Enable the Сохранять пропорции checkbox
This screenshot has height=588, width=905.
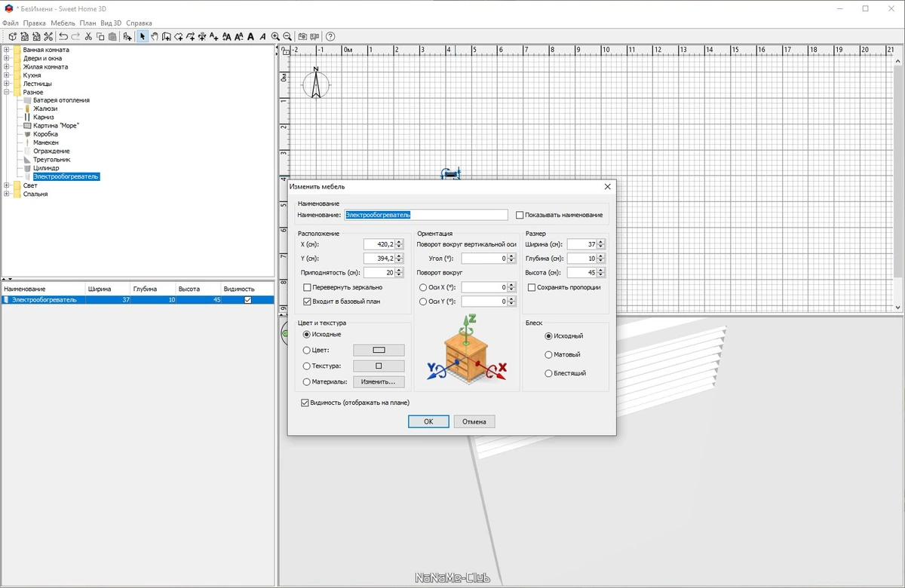click(x=532, y=287)
